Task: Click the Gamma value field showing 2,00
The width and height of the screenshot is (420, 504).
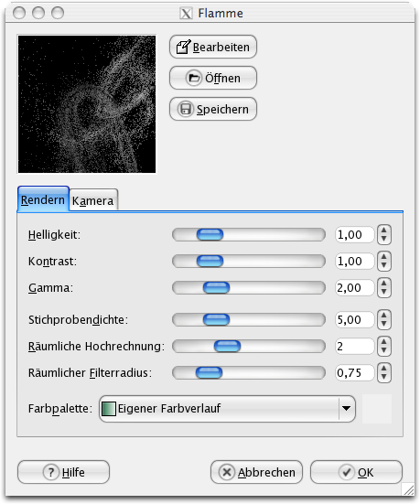Action: pos(355,288)
